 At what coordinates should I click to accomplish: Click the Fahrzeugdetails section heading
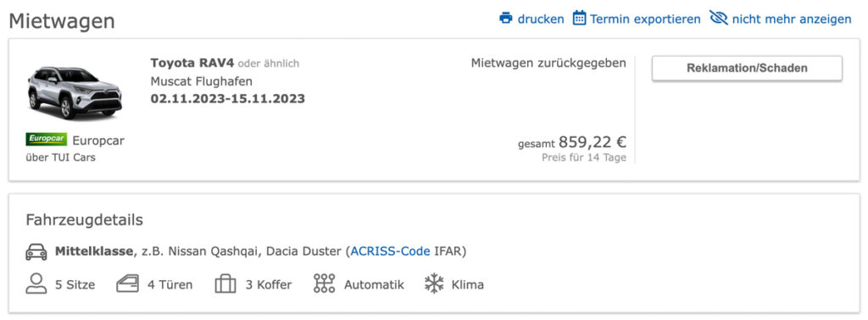coord(84,220)
